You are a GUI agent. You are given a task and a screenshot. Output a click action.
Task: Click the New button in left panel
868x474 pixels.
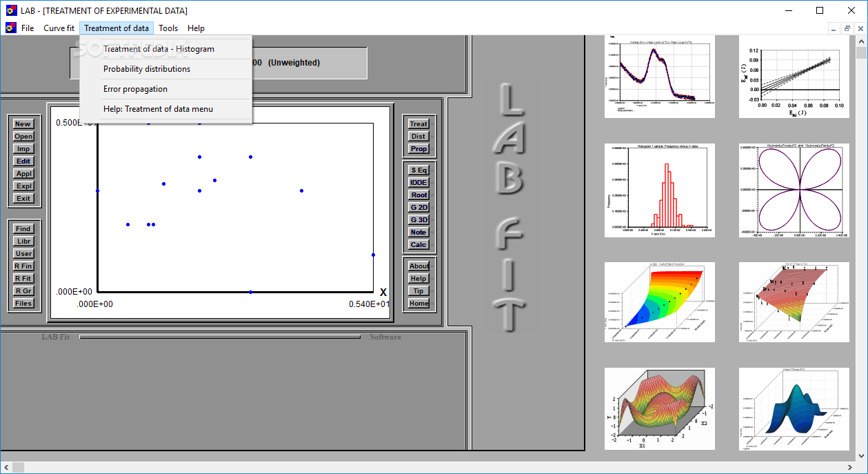tap(23, 124)
